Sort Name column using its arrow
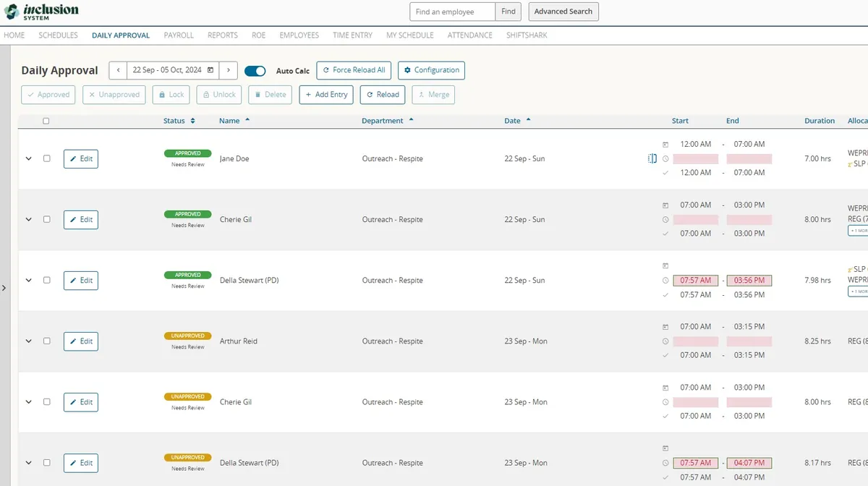 [247, 120]
